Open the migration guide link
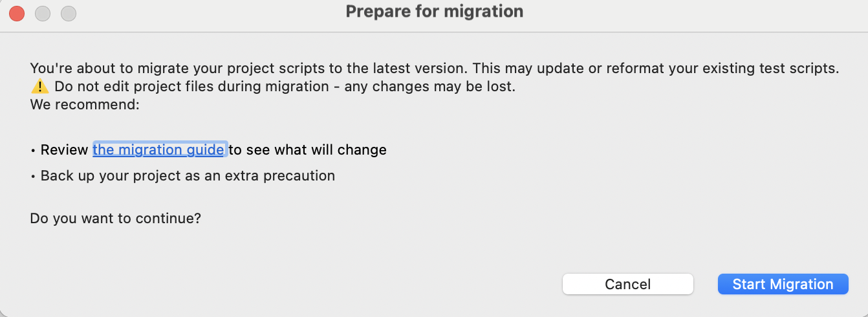This screenshot has width=868, height=317. 159,150
